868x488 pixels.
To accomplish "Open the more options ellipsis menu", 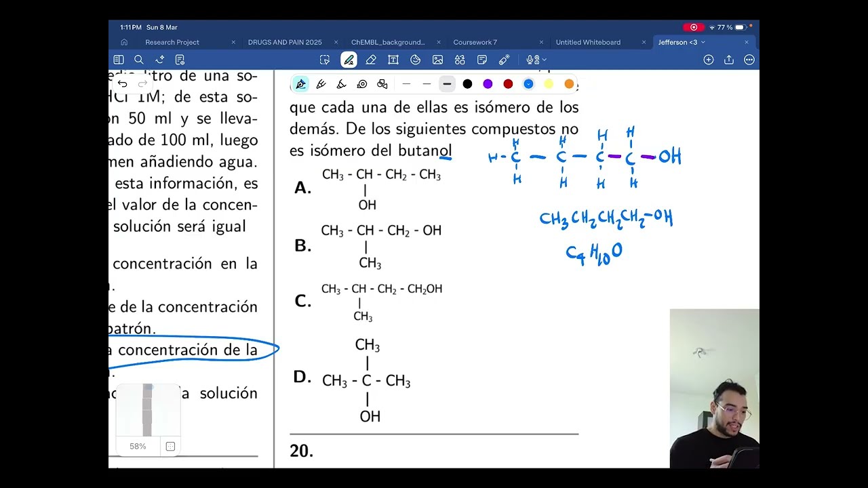I will (749, 60).
